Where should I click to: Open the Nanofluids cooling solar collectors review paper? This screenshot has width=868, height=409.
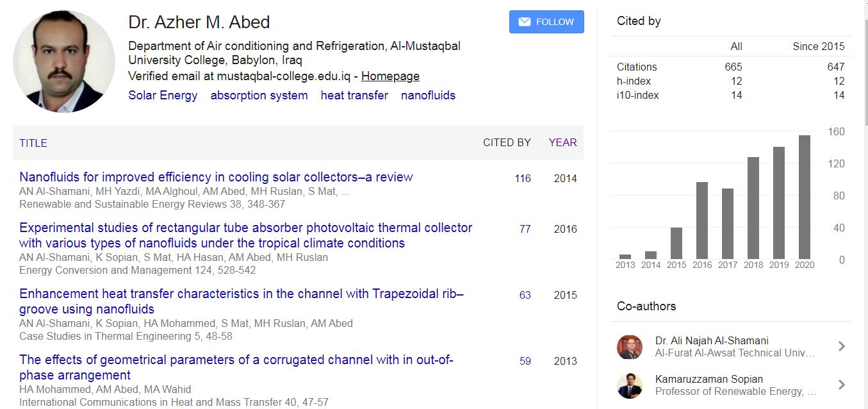click(216, 177)
